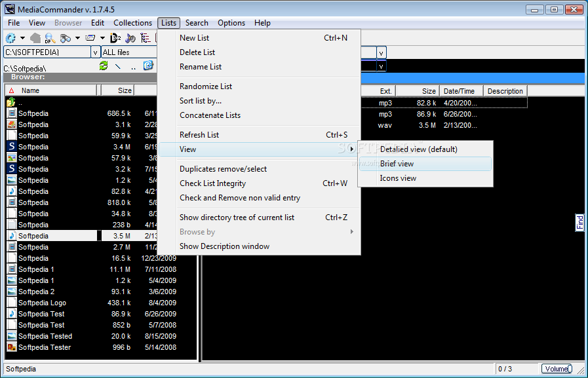588x378 pixels.
Task: Expand the View submenu arrow
Action: [x=352, y=149]
